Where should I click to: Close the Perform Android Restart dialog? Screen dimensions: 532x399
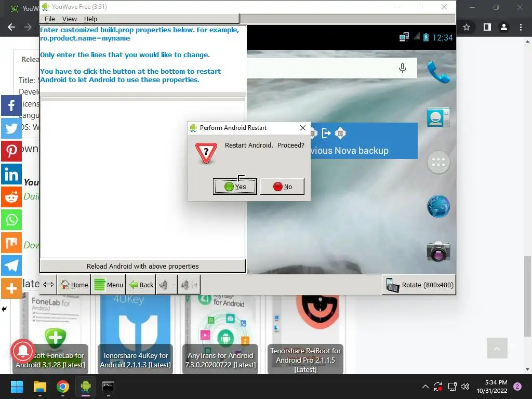(x=303, y=128)
